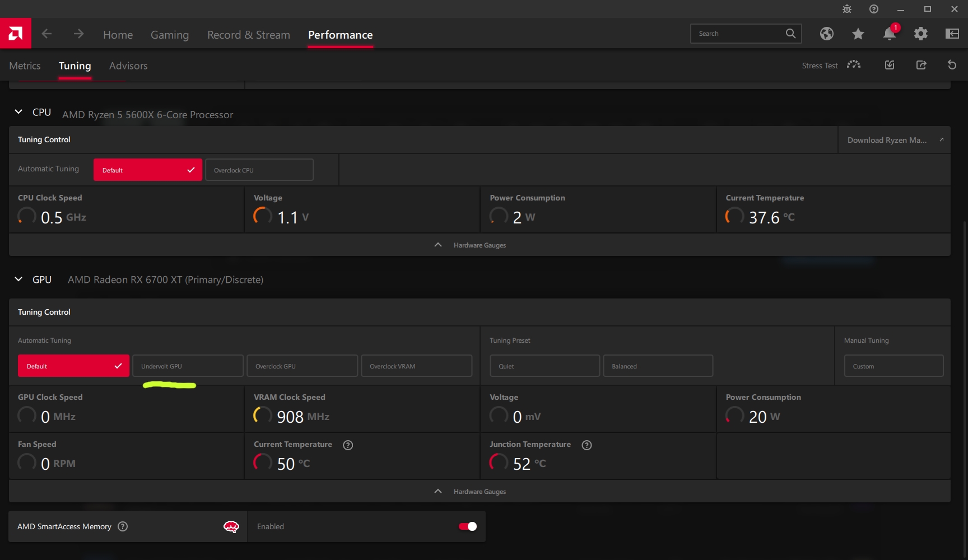Click the Stress Test gauge icon
The width and height of the screenshot is (968, 560).
tap(854, 65)
